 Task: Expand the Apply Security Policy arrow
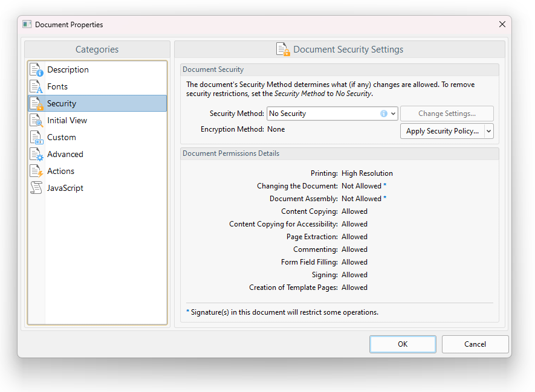click(x=489, y=131)
